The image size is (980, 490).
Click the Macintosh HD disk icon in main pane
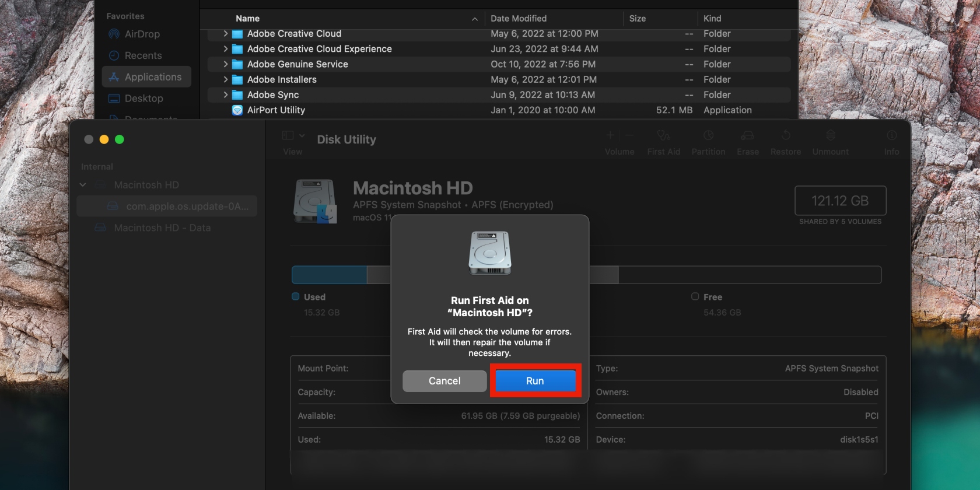pos(315,201)
